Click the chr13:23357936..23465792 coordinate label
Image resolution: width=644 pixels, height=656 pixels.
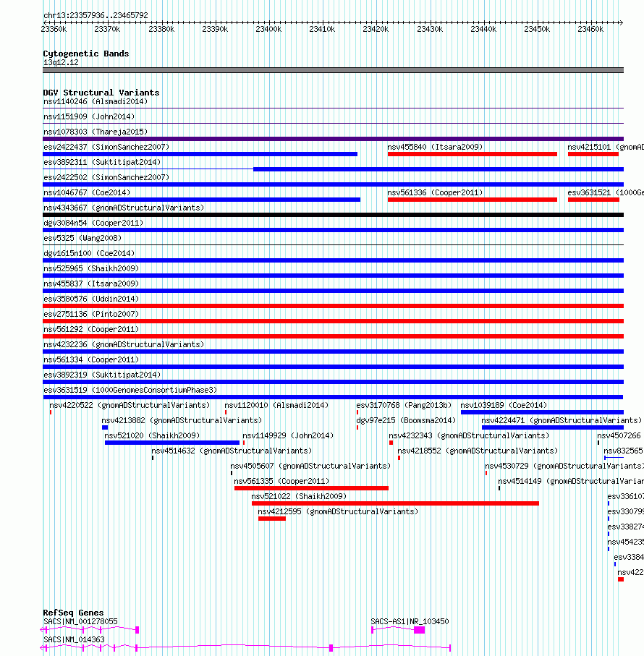pos(96,15)
